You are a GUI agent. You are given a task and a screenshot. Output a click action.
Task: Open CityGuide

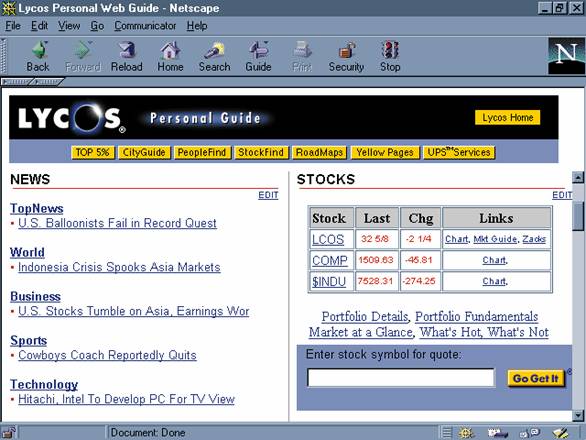(144, 153)
